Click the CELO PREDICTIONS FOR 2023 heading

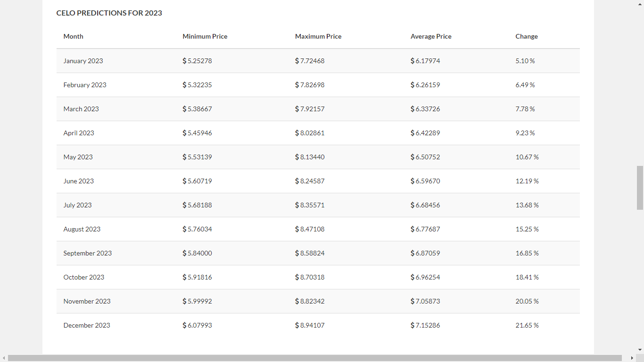coord(109,13)
